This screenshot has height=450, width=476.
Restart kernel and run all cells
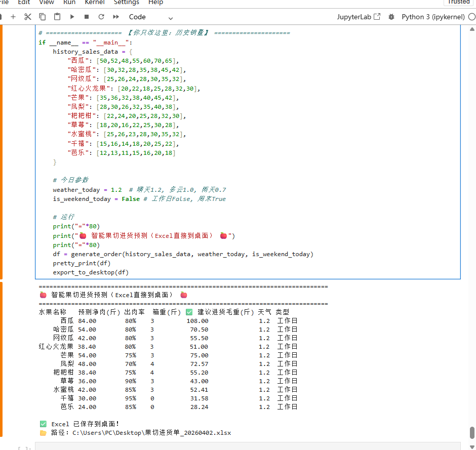(116, 17)
